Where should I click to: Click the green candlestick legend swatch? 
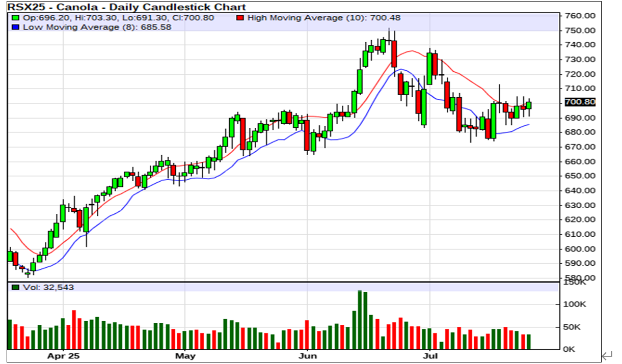click(15, 18)
